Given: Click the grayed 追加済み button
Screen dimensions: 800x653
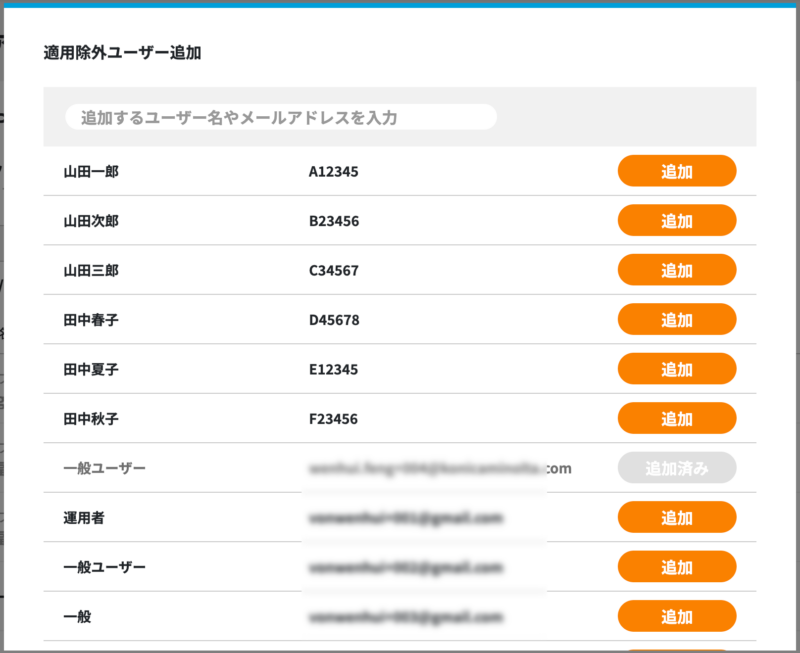Looking at the screenshot, I should (678, 467).
